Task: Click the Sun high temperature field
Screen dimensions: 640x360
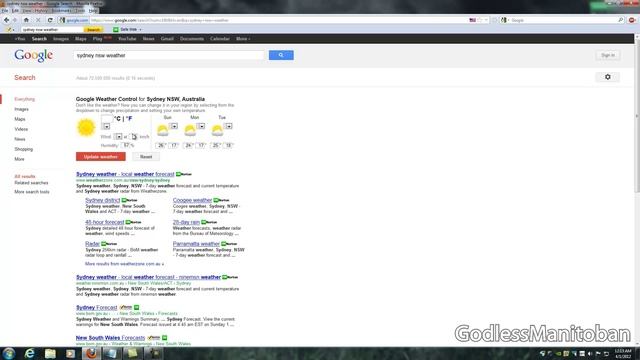Action: [161, 145]
